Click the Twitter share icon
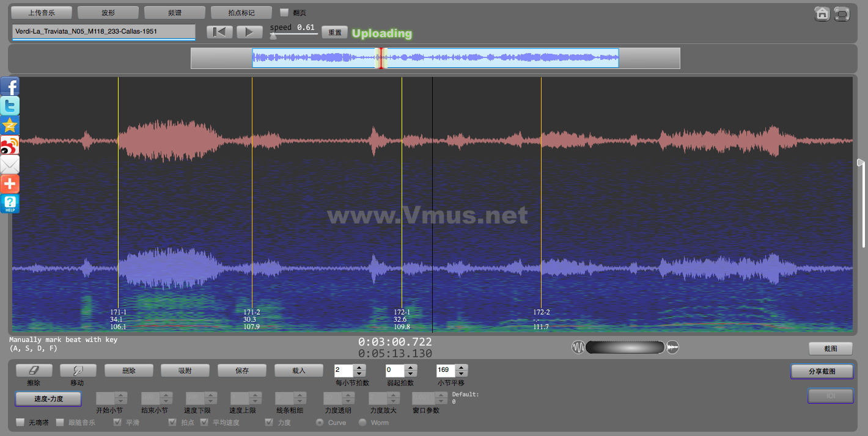The width and height of the screenshot is (868, 436). click(10, 106)
